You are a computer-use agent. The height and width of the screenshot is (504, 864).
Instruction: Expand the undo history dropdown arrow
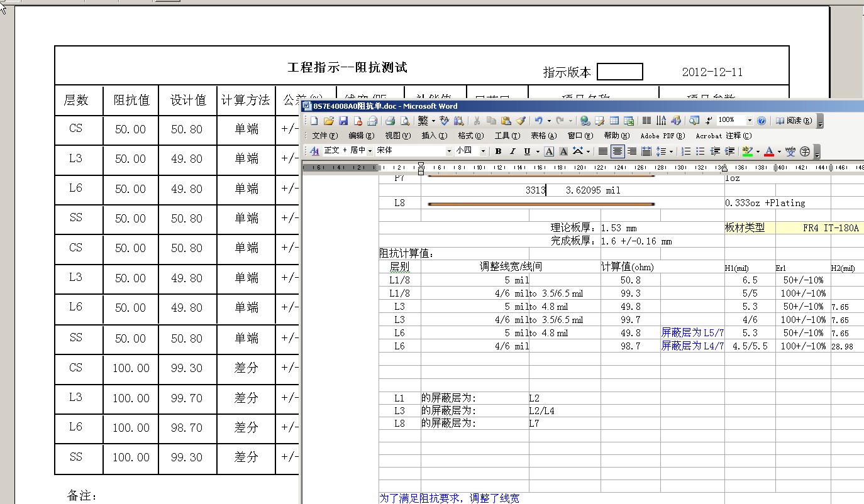(x=549, y=121)
